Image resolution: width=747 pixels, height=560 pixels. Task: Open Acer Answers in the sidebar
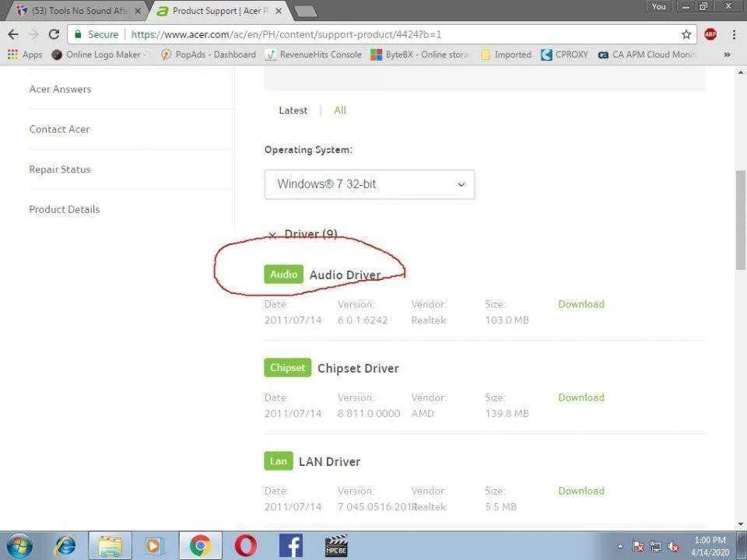point(60,89)
